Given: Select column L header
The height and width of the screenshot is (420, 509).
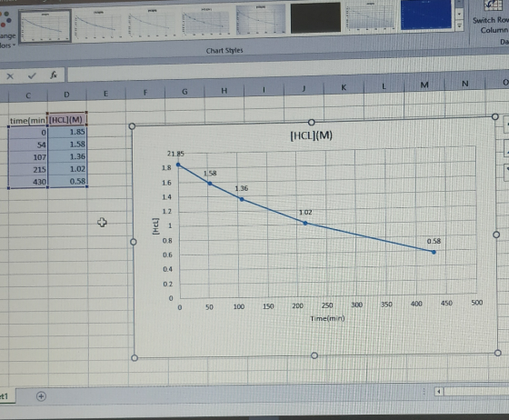Looking at the screenshot, I should pyautogui.click(x=384, y=86).
